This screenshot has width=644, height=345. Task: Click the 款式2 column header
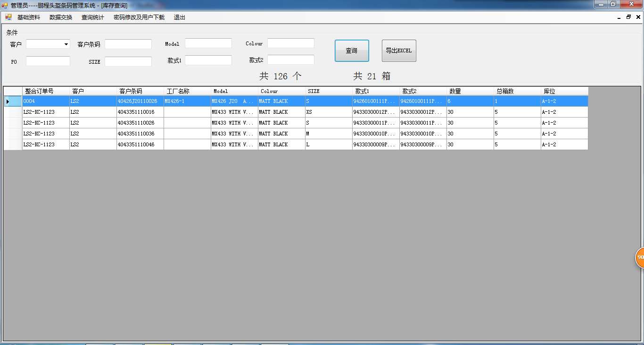[x=423, y=91]
